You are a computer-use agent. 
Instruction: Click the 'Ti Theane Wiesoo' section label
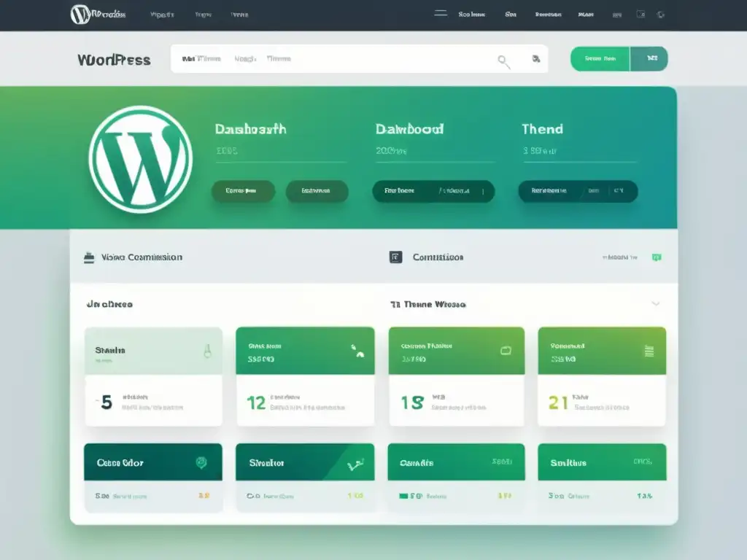click(427, 304)
